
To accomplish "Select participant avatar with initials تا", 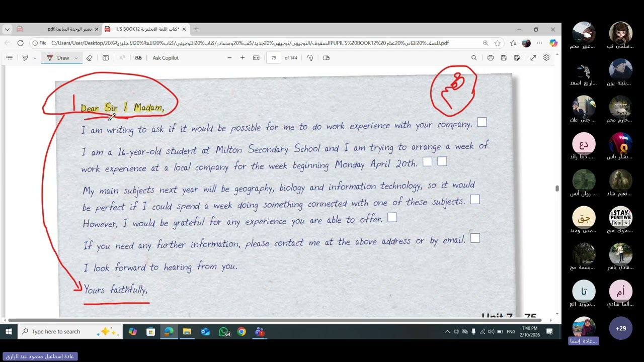I will click(584, 292).
